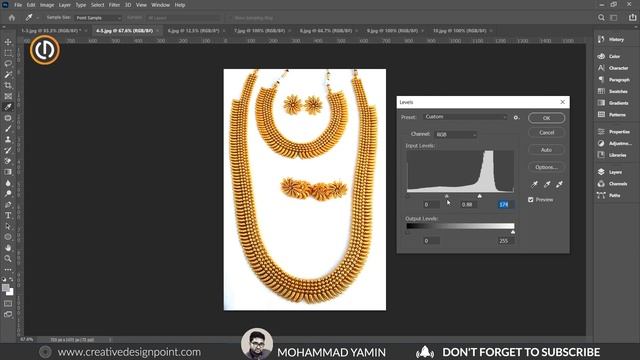Viewport: 640px width, 360px height.
Task: Click the midtone input levels slider
Action: (447, 196)
